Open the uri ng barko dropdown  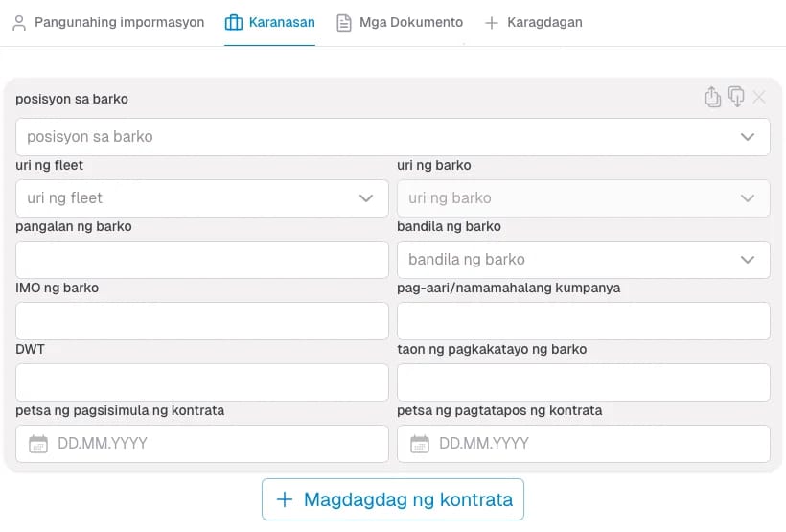pyautogui.click(x=583, y=198)
